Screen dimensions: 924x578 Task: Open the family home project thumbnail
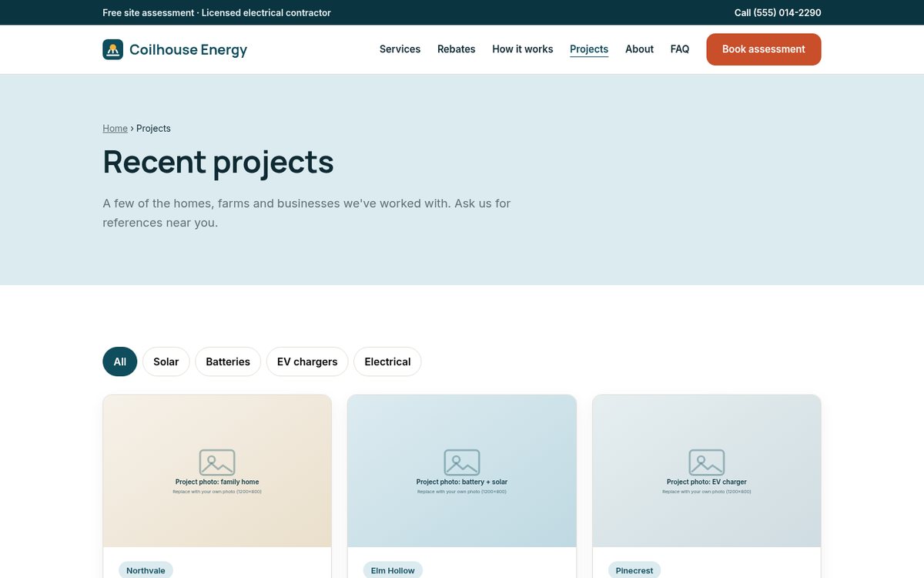(217, 471)
